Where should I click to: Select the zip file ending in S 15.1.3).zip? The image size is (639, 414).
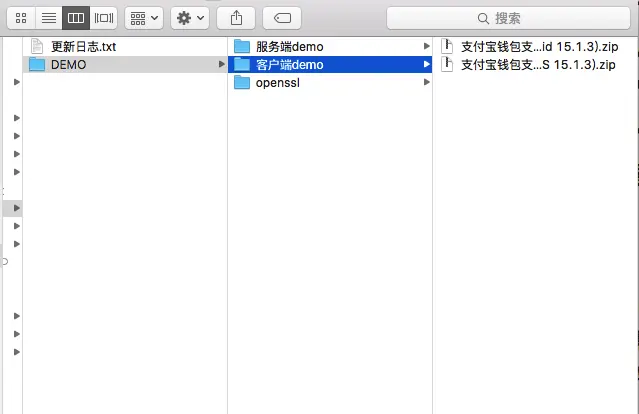pos(535,64)
